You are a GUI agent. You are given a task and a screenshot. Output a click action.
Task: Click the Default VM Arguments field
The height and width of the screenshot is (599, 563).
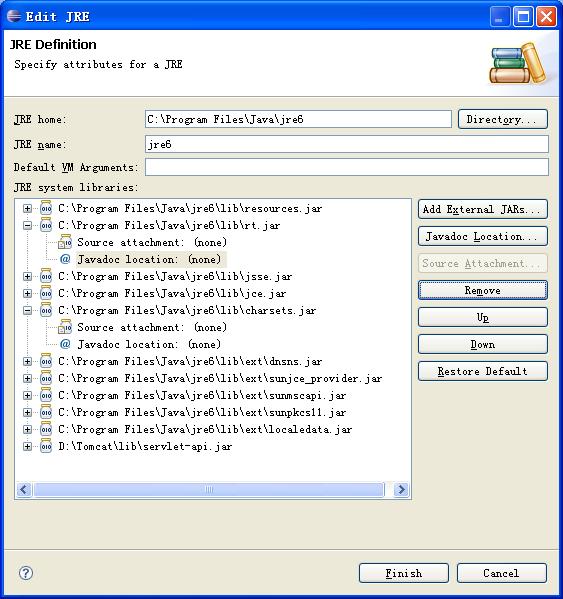347,167
